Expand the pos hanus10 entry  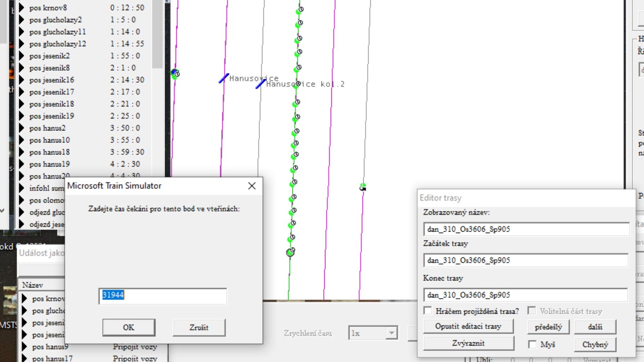22,140
